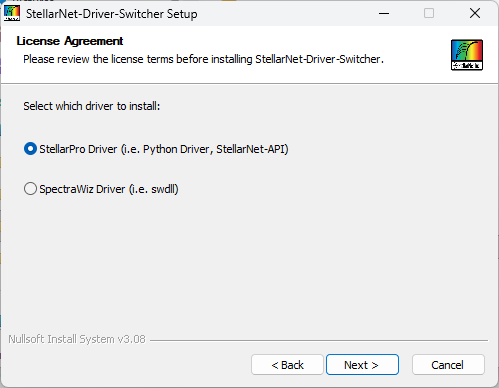499x388 pixels.
Task: Click the 'License Agreement' heading
Action: pyautogui.click(x=70, y=41)
